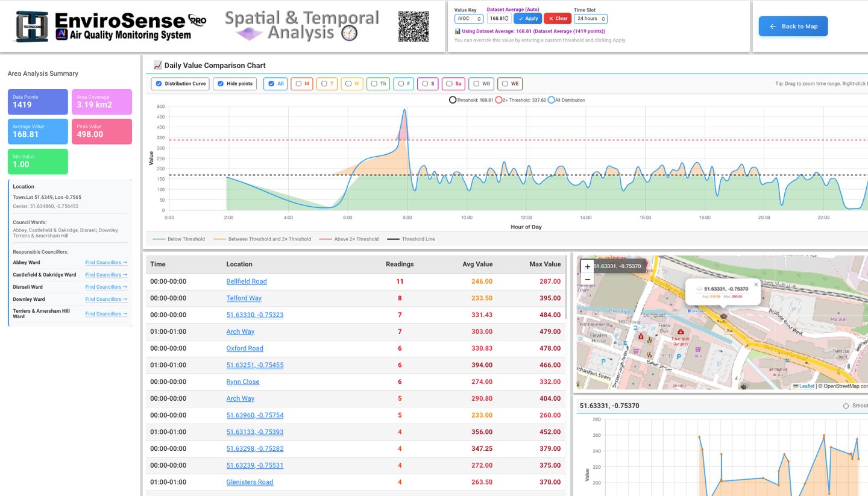Open the Bellfield Road location link
The width and height of the screenshot is (868, 496).
coord(247,281)
